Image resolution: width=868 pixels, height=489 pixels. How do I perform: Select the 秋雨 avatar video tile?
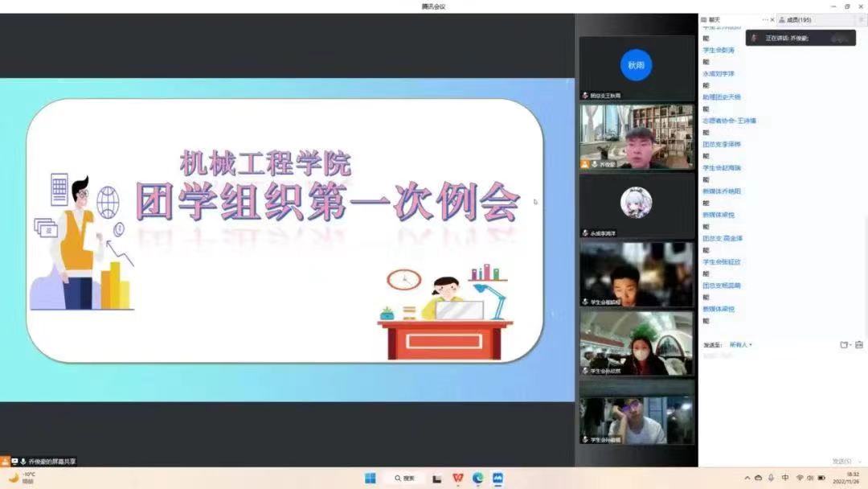click(x=637, y=66)
